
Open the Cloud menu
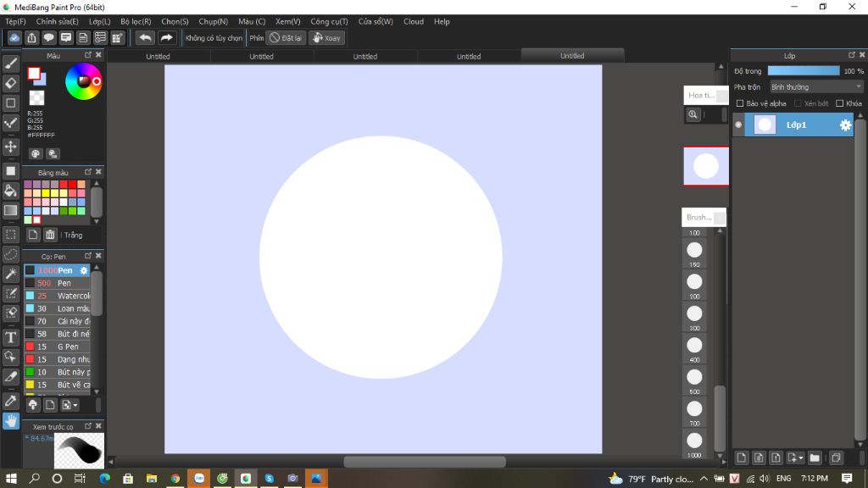pos(414,21)
